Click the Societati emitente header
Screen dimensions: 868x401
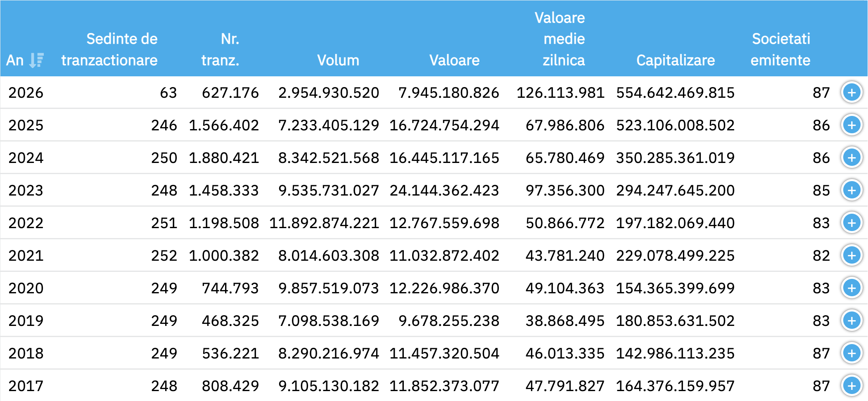point(780,50)
